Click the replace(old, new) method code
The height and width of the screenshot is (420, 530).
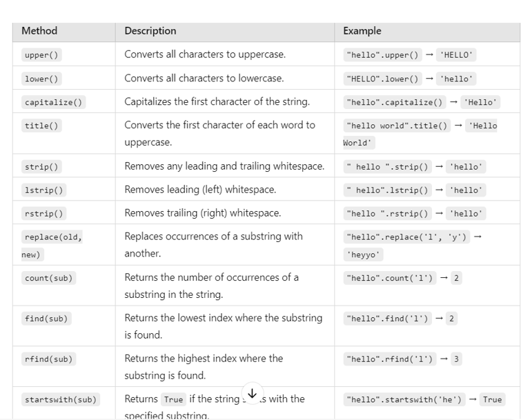pos(52,246)
